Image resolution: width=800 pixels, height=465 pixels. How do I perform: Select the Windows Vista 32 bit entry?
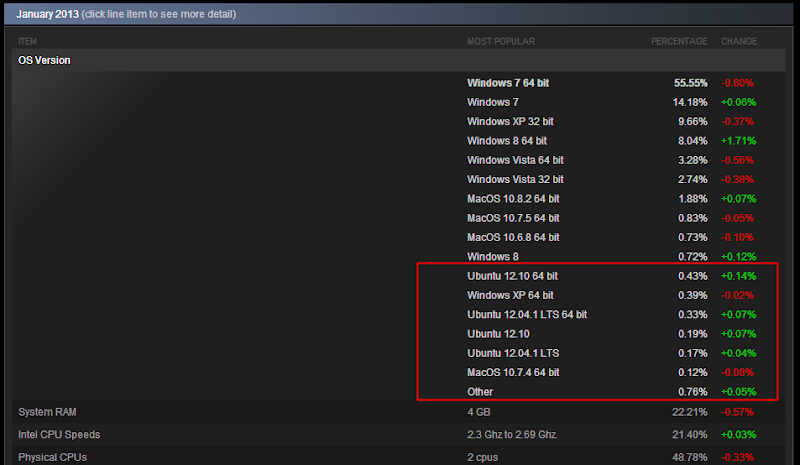(x=515, y=180)
